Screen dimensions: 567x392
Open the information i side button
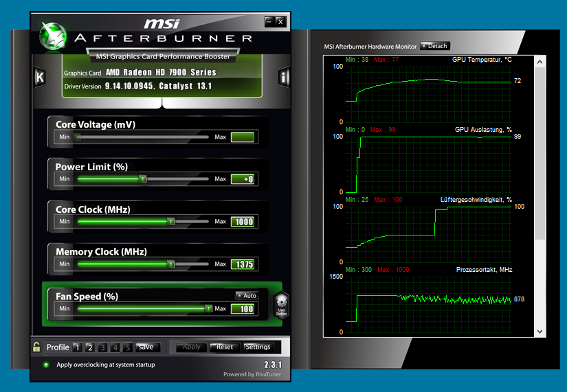click(x=284, y=77)
